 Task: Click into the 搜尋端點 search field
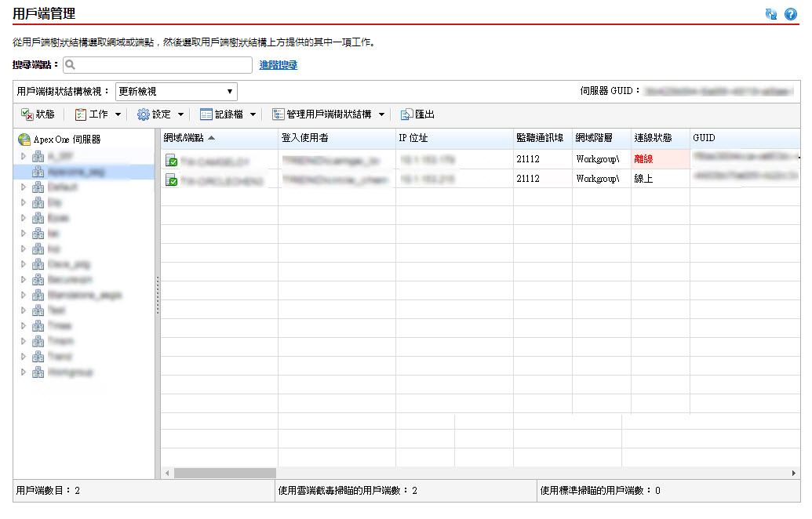coord(162,65)
